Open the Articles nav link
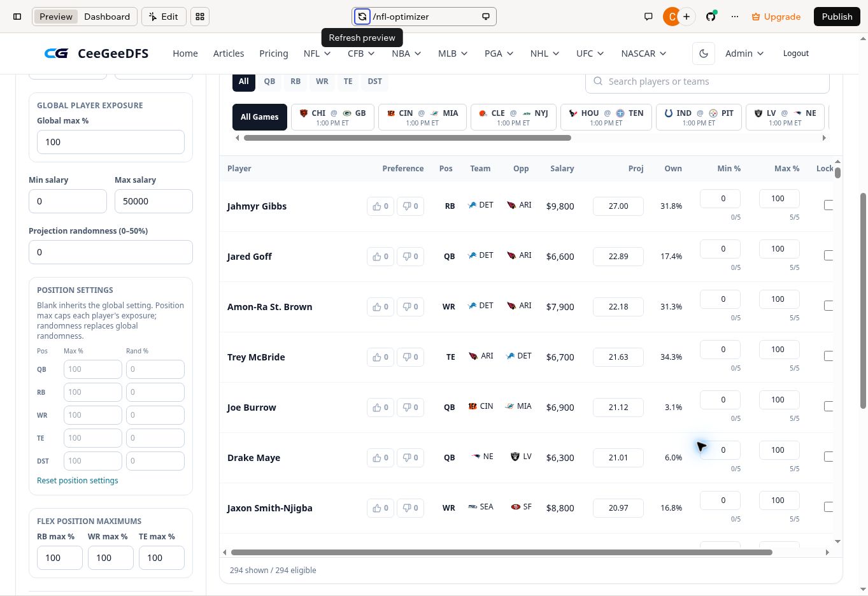868x596 pixels. point(229,53)
